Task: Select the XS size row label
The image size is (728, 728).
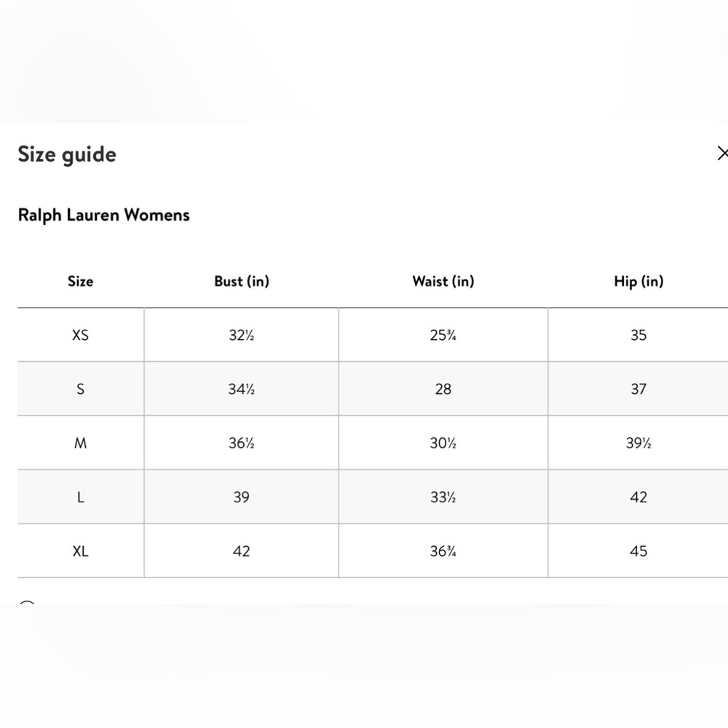Action: [x=80, y=335]
